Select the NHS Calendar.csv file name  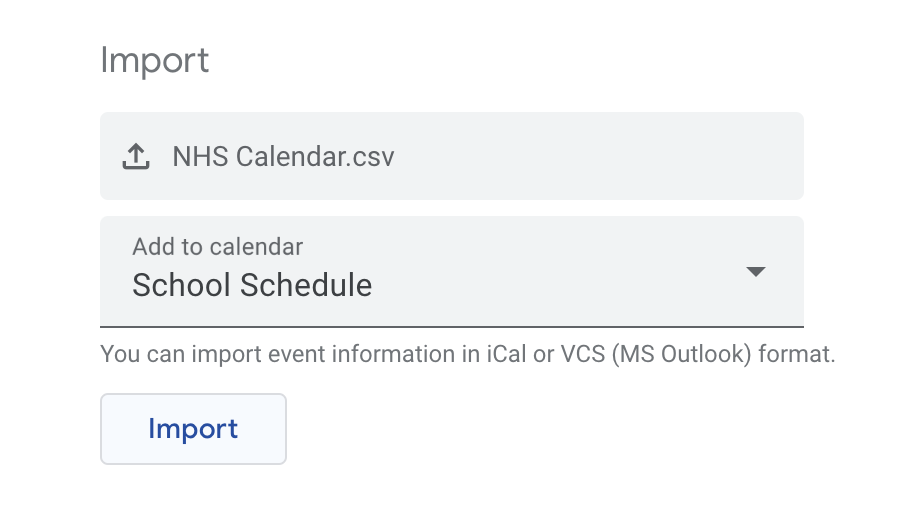point(283,156)
